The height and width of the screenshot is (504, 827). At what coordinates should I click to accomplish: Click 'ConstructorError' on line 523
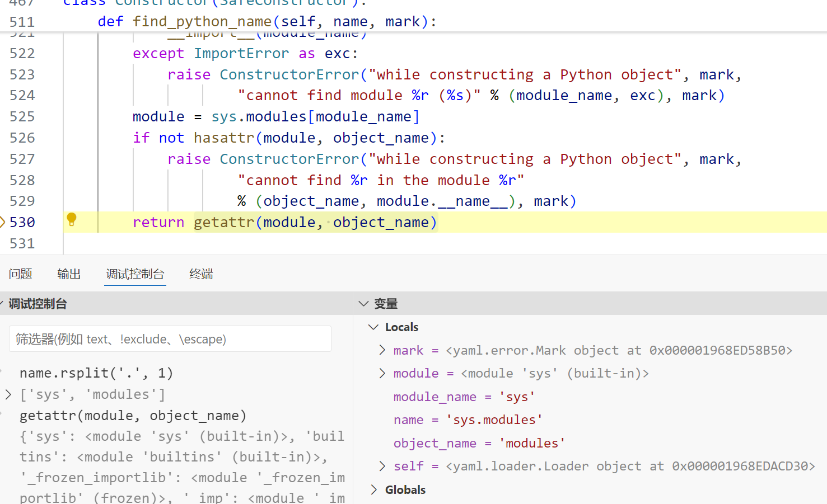point(289,74)
